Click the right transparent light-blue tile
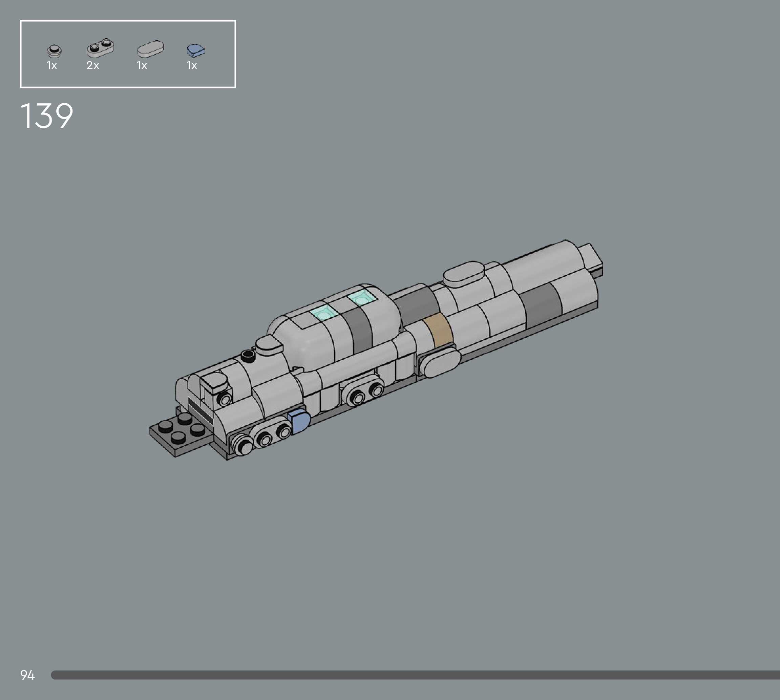This screenshot has width=780, height=700. [361, 298]
